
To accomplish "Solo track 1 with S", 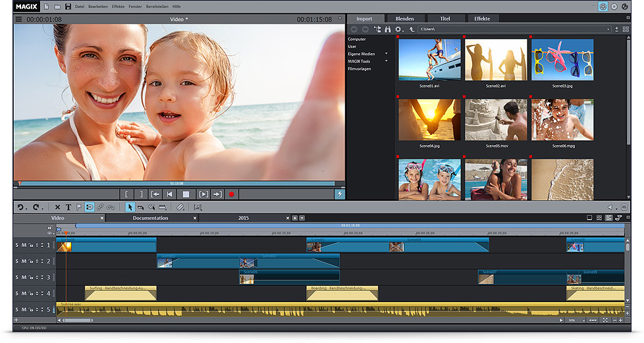I will [x=17, y=245].
